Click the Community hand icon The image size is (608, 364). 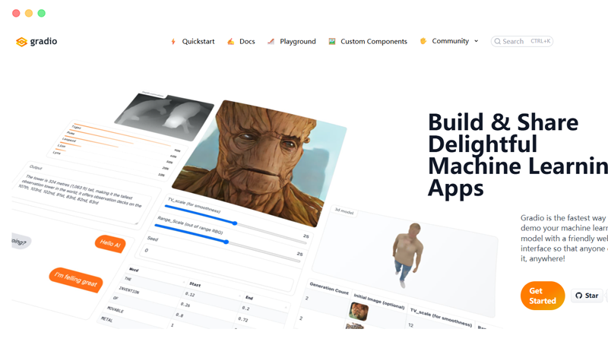(423, 41)
